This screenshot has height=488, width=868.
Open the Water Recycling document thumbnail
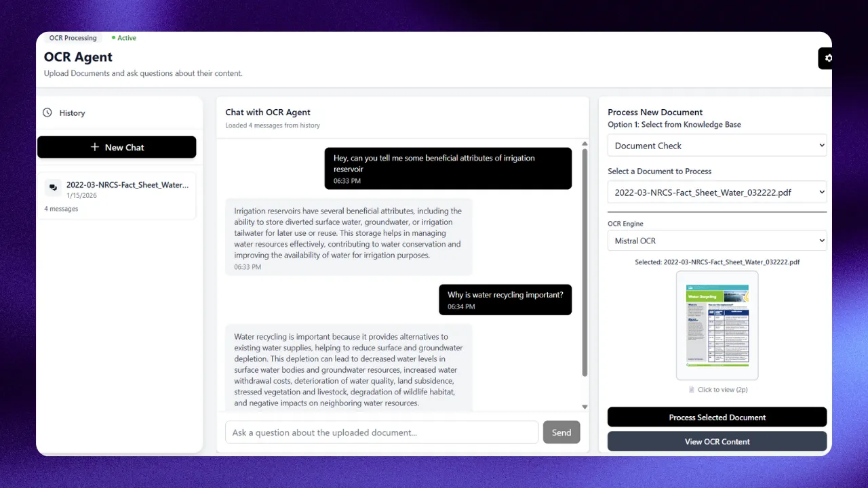tap(717, 325)
